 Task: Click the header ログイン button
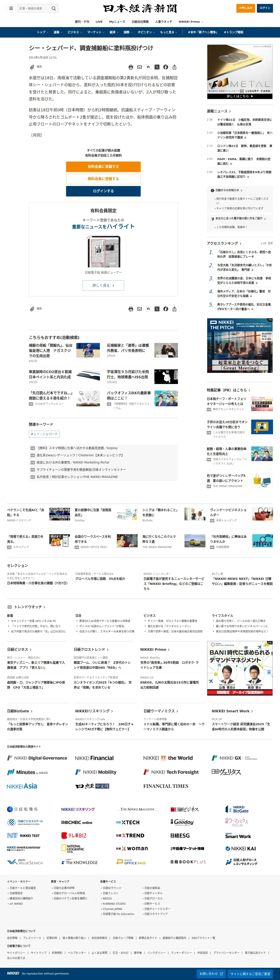(265, 8)
